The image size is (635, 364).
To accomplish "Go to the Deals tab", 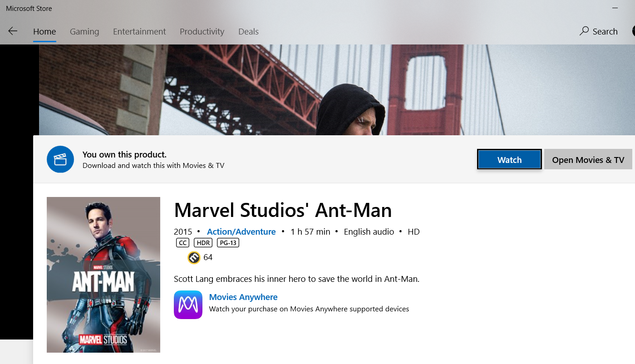I will (248, 32).
